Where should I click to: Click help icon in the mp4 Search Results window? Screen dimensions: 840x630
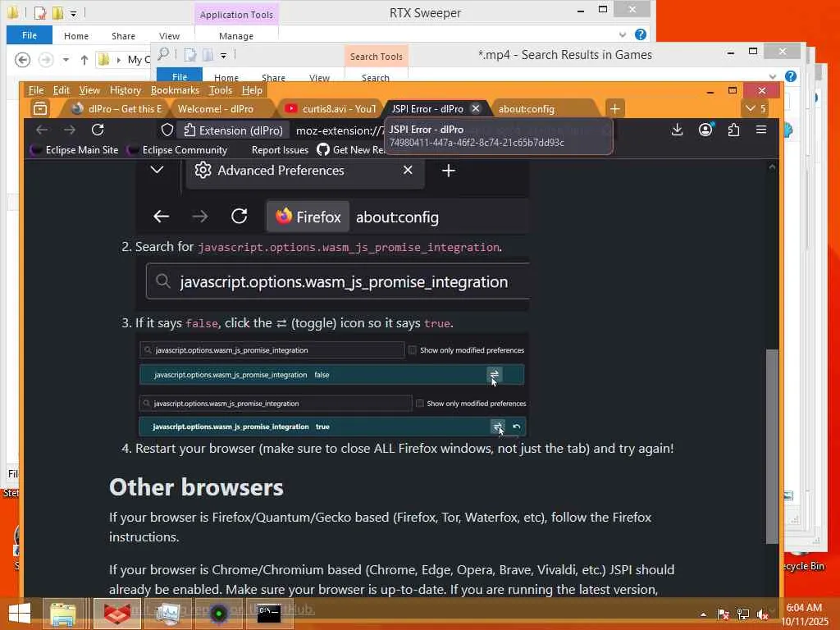pos(790,76)
